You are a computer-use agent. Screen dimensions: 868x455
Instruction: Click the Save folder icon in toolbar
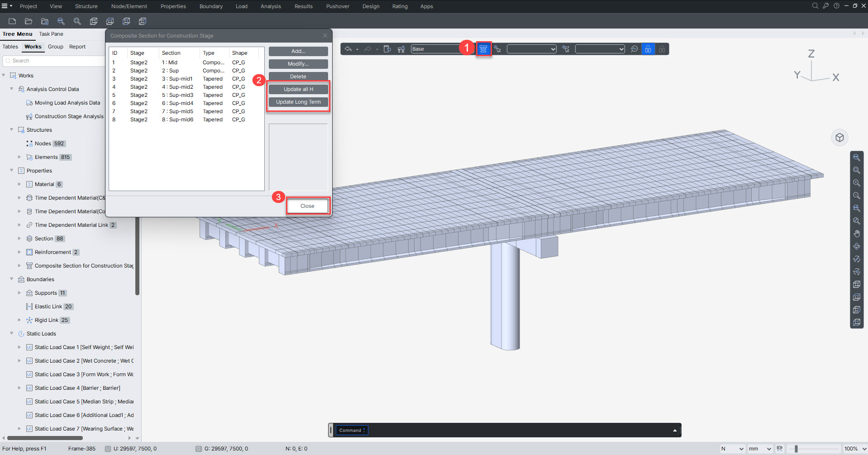(45, 21)
